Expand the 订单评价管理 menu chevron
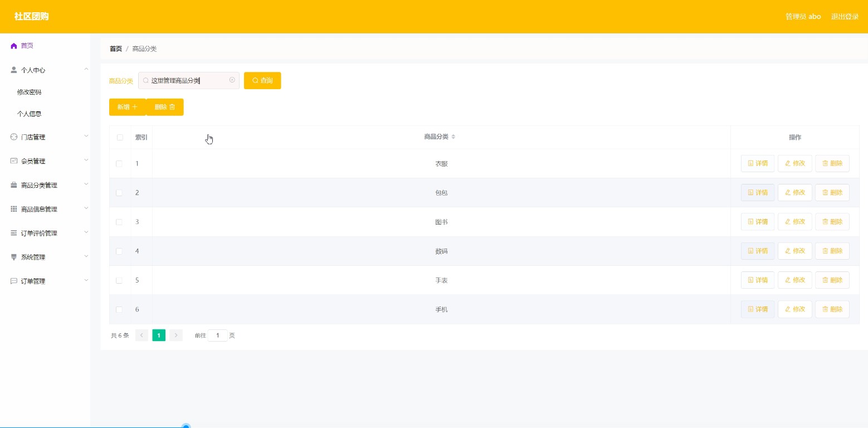868x428 pixels. tap(86, 232)
